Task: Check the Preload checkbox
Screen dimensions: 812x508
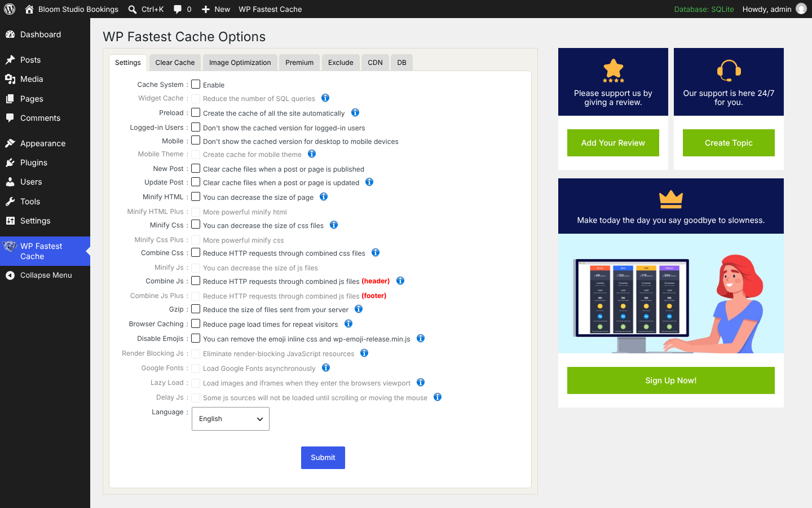Action: point(196,112)
